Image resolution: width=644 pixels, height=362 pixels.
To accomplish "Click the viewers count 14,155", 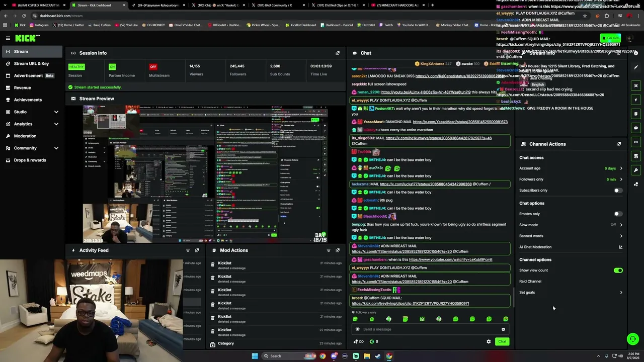I will (x=194, y=66).
